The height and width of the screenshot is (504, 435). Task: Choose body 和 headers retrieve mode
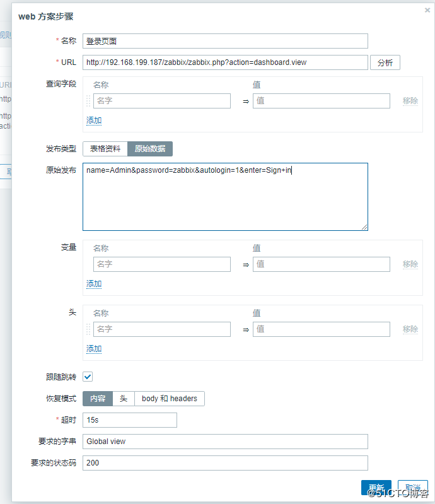pyautogui.click(x=169, y=399)
